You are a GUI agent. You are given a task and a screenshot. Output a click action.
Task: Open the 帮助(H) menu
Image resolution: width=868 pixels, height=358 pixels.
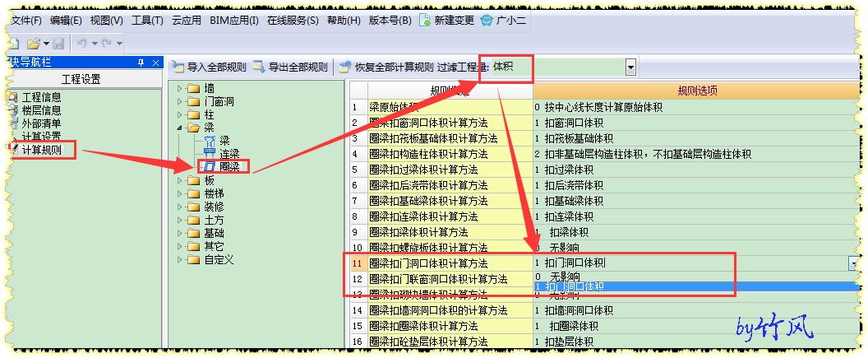point(344,21)
